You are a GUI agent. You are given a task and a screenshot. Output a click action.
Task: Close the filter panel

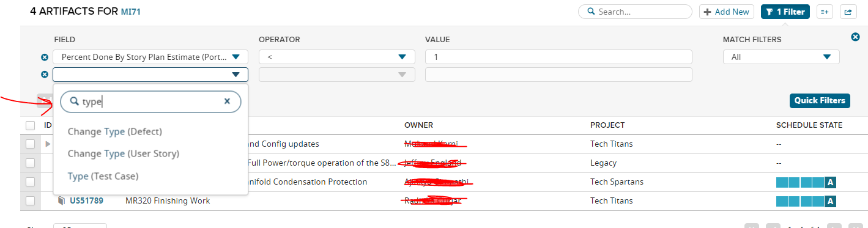(856, 37)
